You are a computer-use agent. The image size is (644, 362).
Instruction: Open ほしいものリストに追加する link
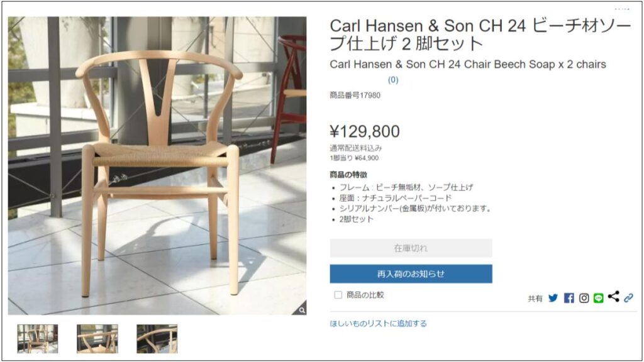click(x=378, y=324)
